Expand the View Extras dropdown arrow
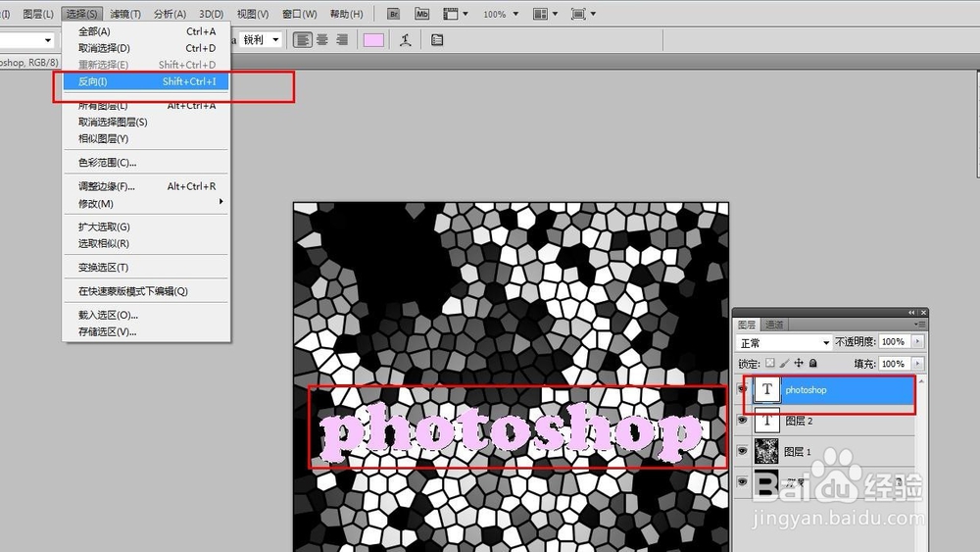This screenshot has height=552, width=980. 465,14
